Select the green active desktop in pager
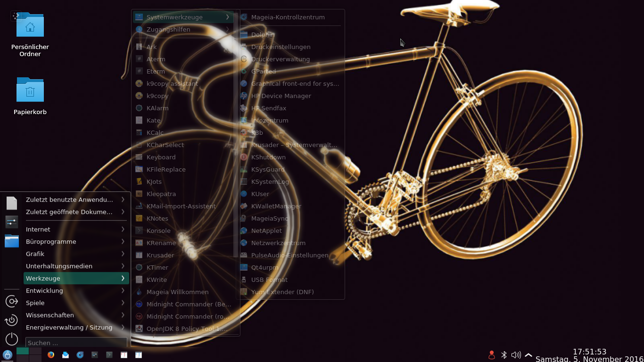644x362 pixels. 23,351
